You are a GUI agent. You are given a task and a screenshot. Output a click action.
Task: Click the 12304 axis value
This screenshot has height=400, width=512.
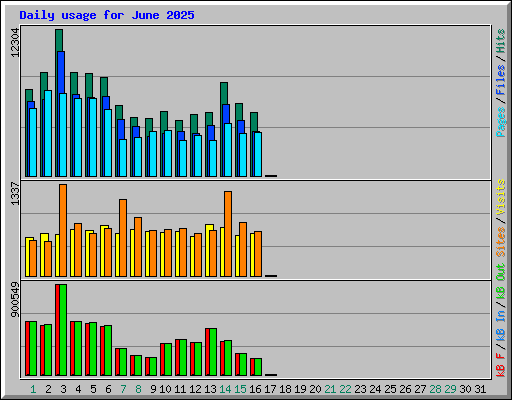(15, 43)
